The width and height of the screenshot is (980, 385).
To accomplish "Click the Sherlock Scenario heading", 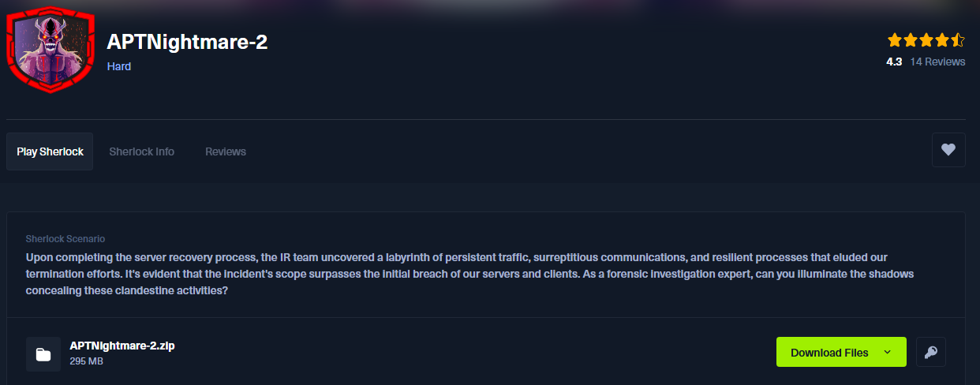I will 65,238.
